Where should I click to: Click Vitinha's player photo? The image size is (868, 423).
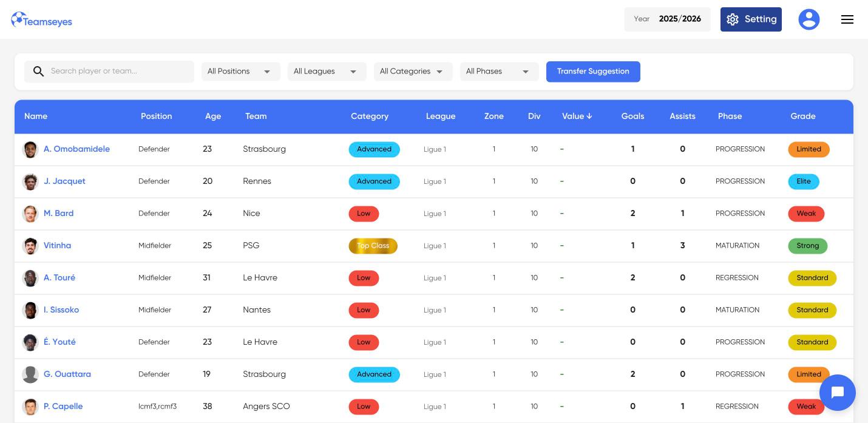[30, 246]
